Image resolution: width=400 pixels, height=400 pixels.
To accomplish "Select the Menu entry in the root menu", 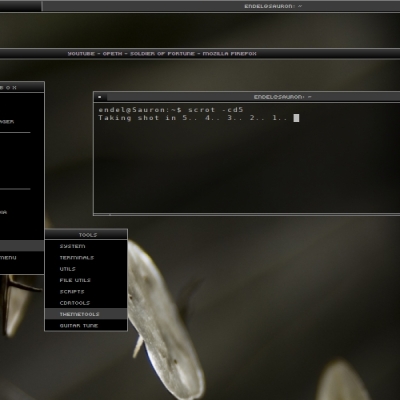I will point(22,257).
